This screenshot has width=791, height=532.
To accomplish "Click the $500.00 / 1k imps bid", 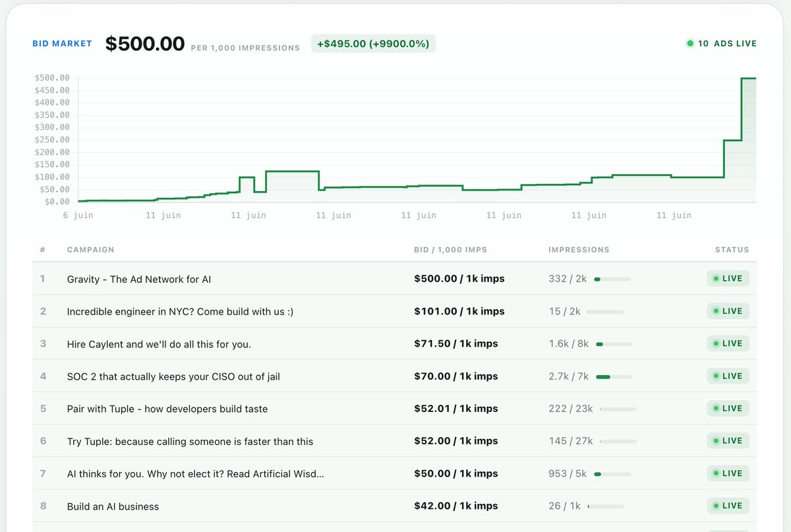I will pyautogui.click(x=459, y=279).
